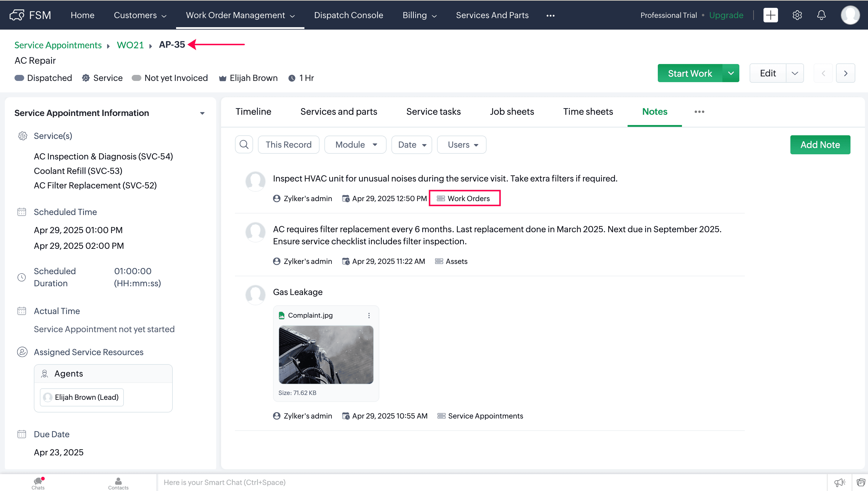The width and height of the screenshot is (868, 491).
Task: Click the plus quick-create icon
Action: point(770,15)
